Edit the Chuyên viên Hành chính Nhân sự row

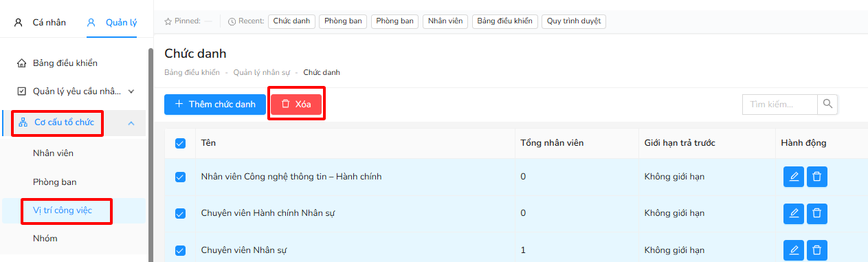pos(794,213)
